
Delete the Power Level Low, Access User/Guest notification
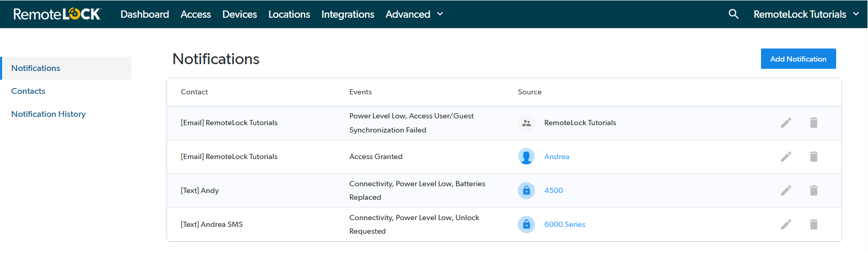coord(814,123)
